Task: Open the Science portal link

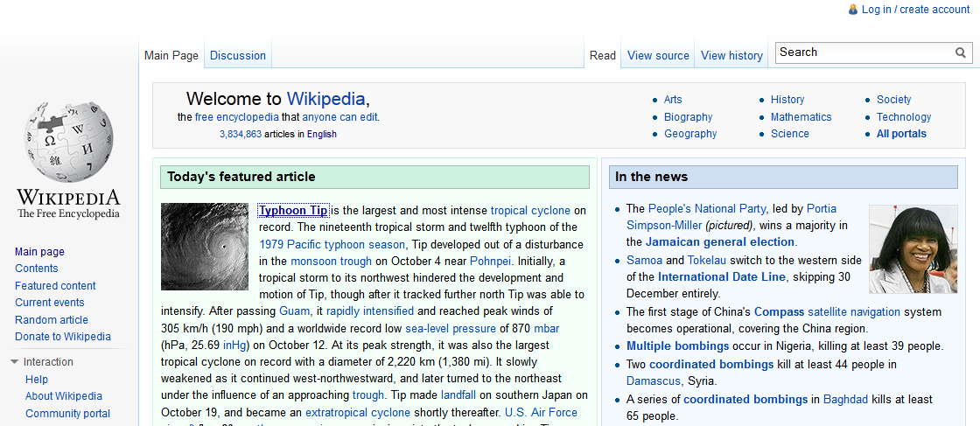Action: point(790,134)
